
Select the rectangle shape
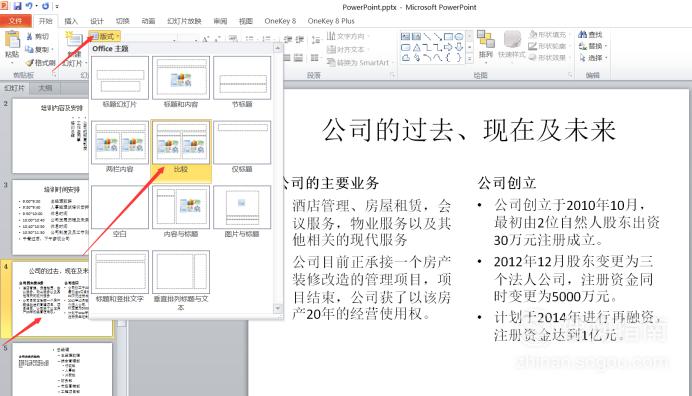(448, 37)
